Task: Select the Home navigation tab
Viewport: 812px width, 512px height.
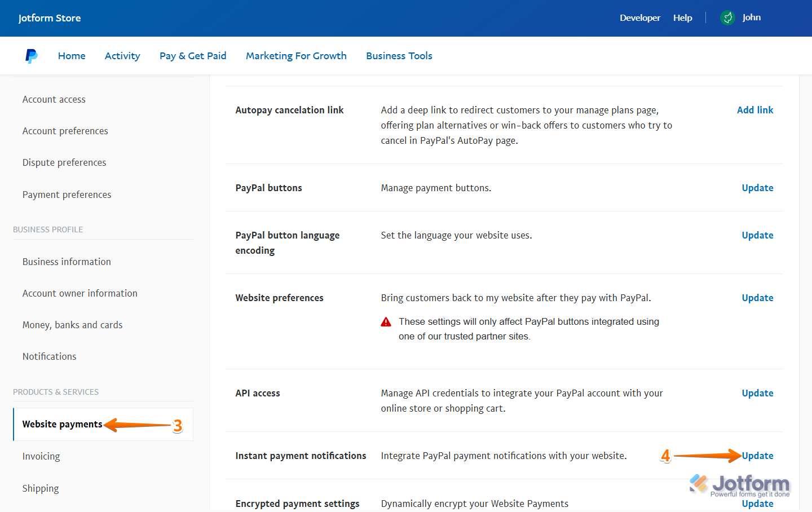Action: tap(71, 55)
